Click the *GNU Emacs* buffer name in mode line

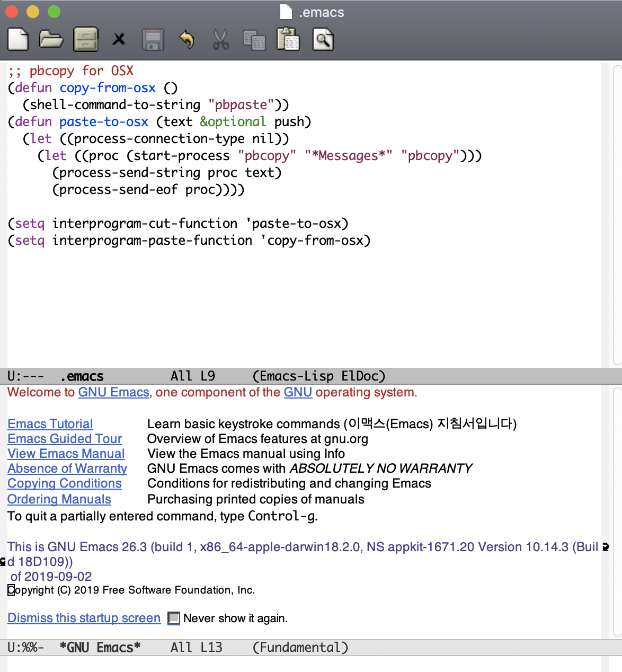click(x=100, y=648)
